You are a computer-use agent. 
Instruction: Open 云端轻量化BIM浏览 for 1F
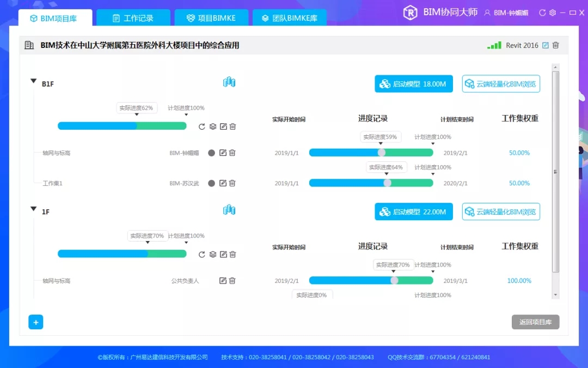click(501, 212)
